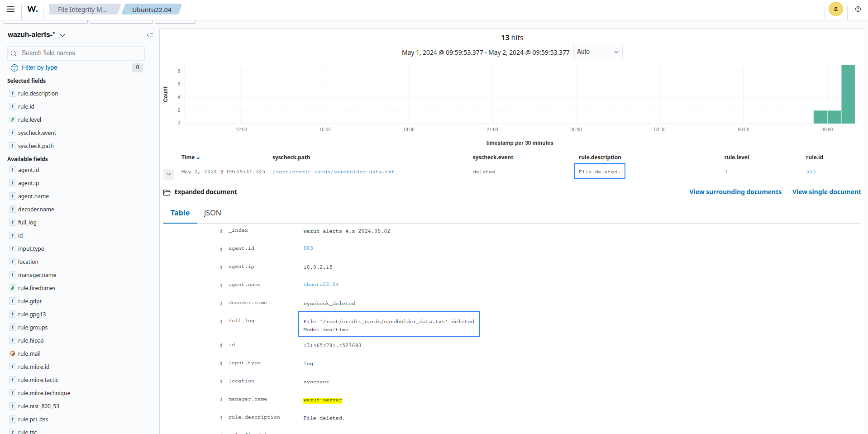Open the Auto interval dropdown
The width and height of the screenshot is (868, 434).
pos(597,52)
